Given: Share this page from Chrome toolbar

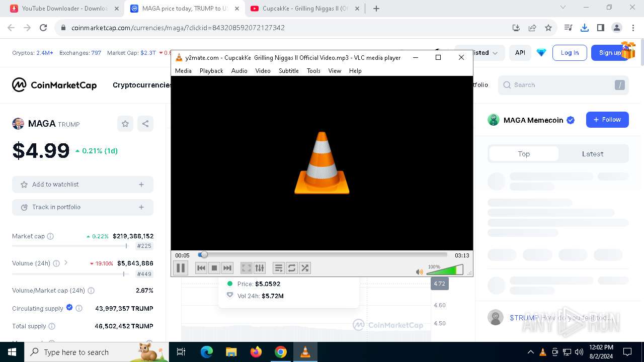Looking at the screenshot, I should (x=532, y=28).
